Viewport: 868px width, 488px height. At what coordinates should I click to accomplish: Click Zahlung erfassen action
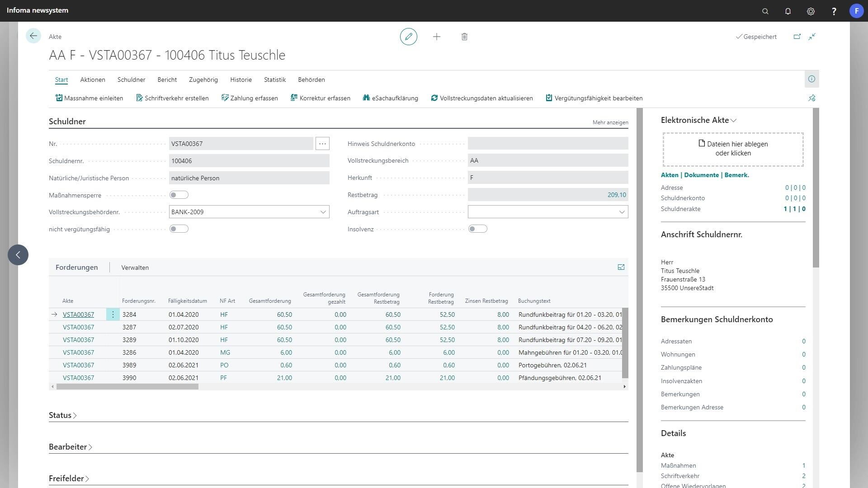(250, 98)
